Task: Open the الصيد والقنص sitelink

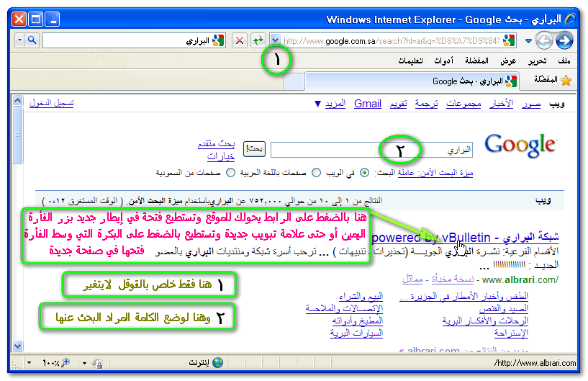Action: pos(504,308)
